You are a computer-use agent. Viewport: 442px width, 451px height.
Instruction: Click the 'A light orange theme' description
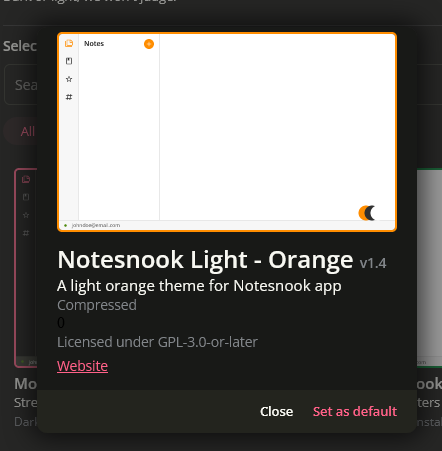click(x=199, y=286)
